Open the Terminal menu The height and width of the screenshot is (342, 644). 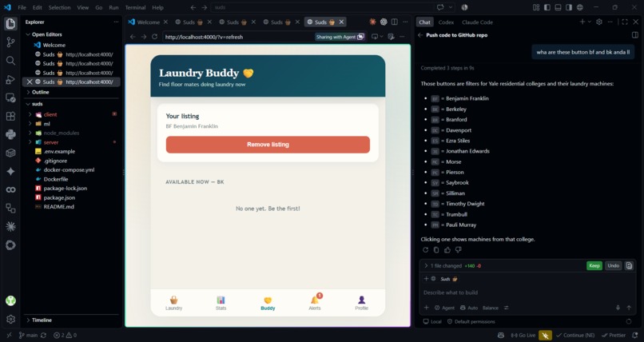pyautogui.click(x=135, y=7)
